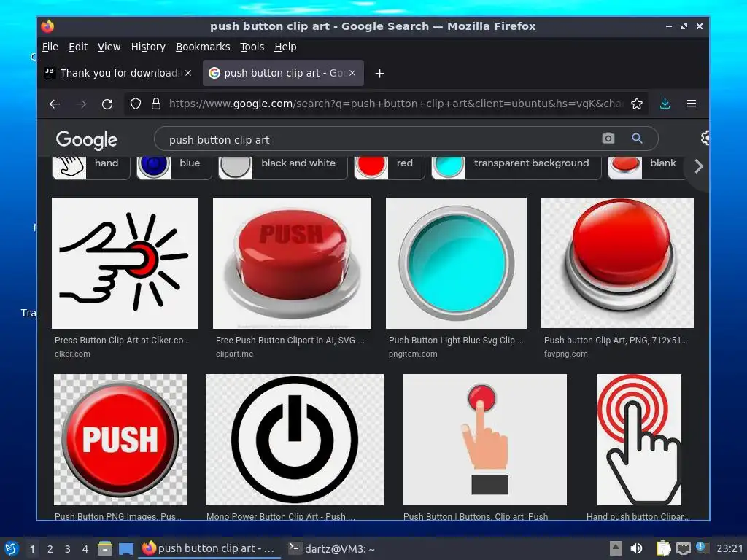Open the hand pointing at red button image
The width and height of the screenshot is (747, 560).
(484, 440)
